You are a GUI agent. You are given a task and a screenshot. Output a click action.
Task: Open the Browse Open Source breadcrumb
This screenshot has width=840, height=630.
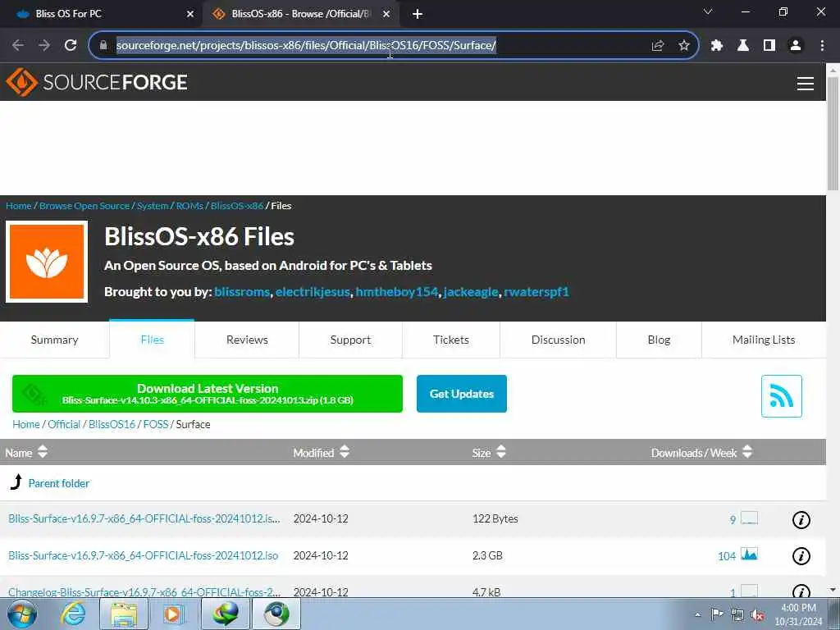point(84,206)
